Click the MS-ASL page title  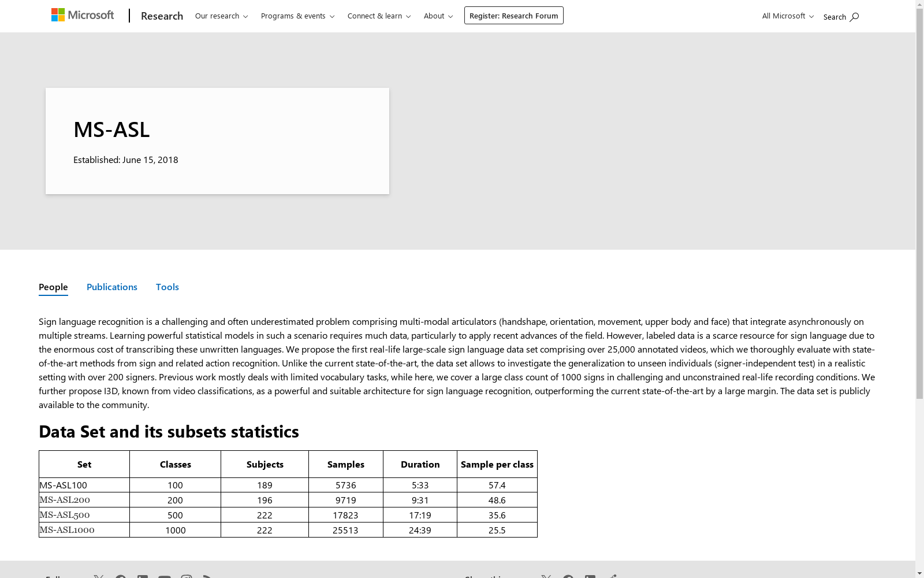click(111, 129)
